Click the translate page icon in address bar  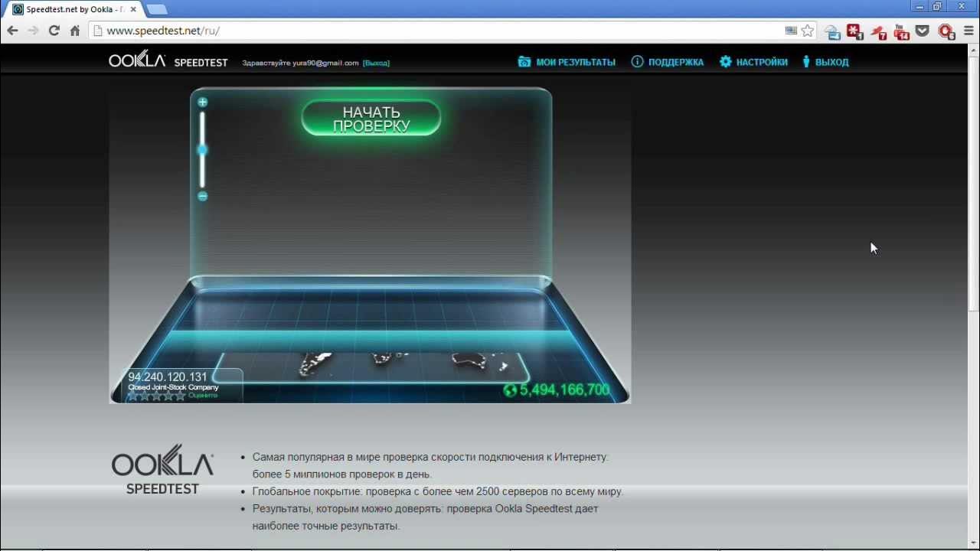tap(791, 31)
